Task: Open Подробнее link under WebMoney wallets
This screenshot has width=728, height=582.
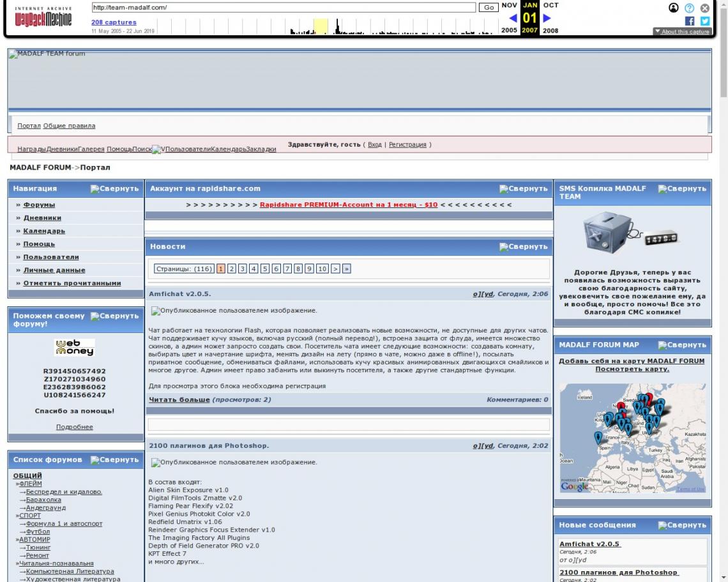Action: 75,427
